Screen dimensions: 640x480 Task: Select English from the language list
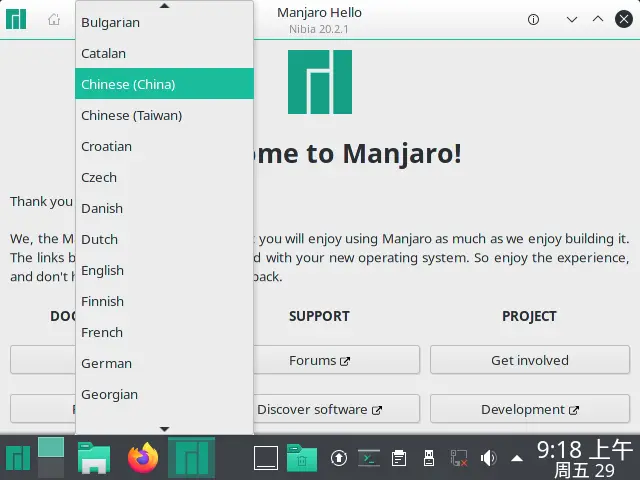click(x=103, y=270)
